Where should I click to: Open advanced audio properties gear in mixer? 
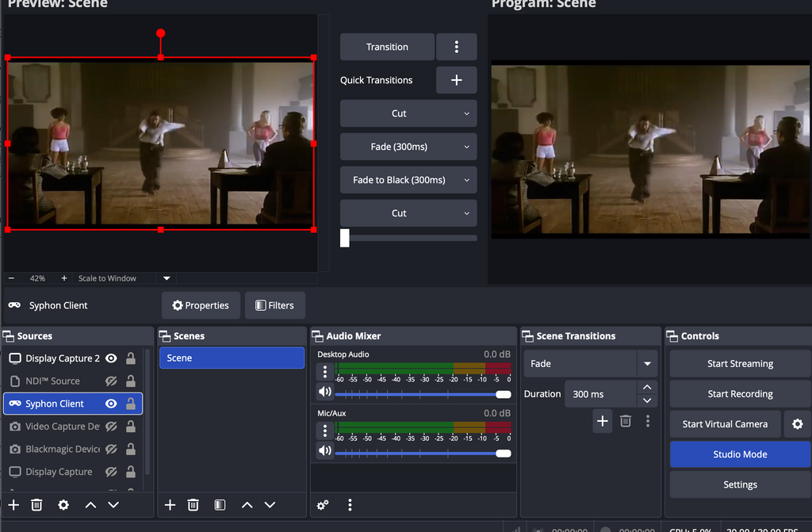pyautogui.click(x=323, y=505)
